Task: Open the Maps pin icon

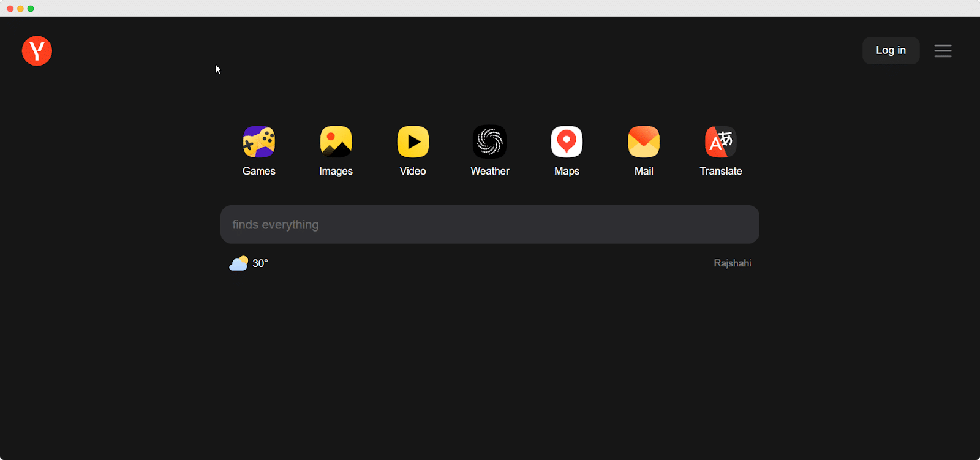Action: coord(567,141)
